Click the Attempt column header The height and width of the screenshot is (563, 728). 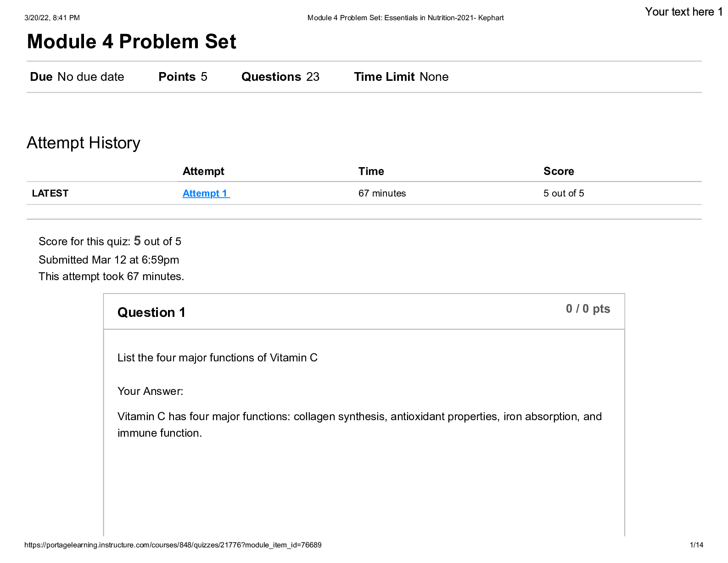203,171
